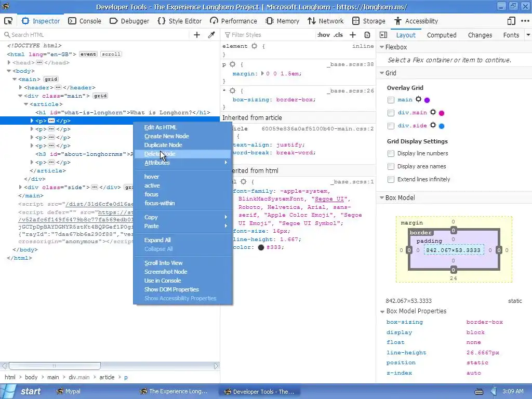Collapse the Flexbox section
532x399 pixels.
[382, 47]
